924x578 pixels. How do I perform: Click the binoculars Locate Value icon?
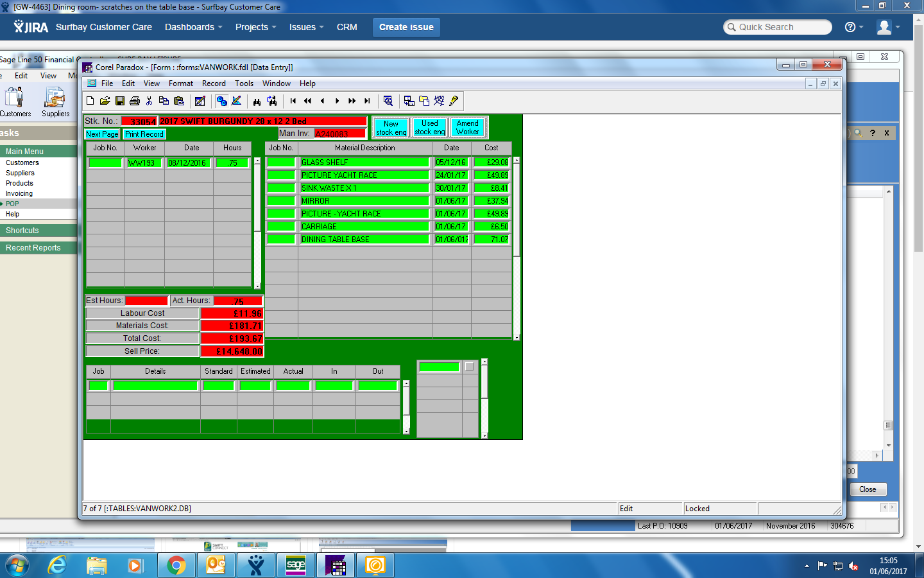click(257, 101)
